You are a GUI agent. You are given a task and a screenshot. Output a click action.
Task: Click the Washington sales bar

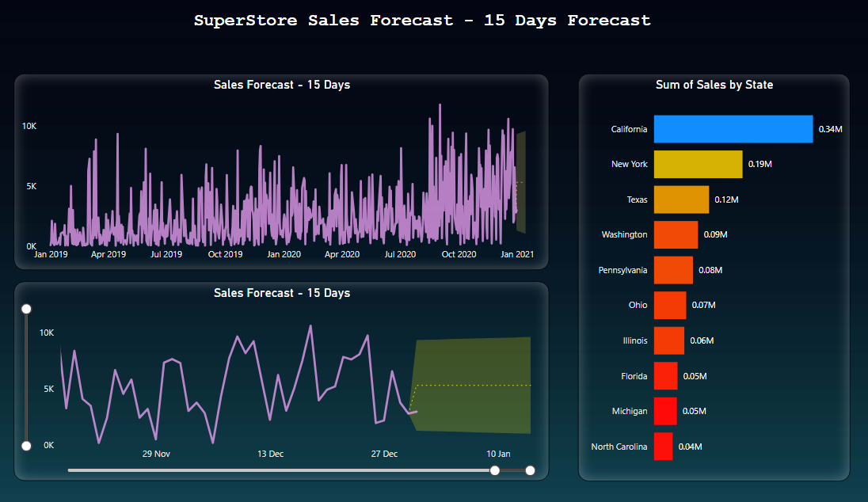[x=675, y=234]
